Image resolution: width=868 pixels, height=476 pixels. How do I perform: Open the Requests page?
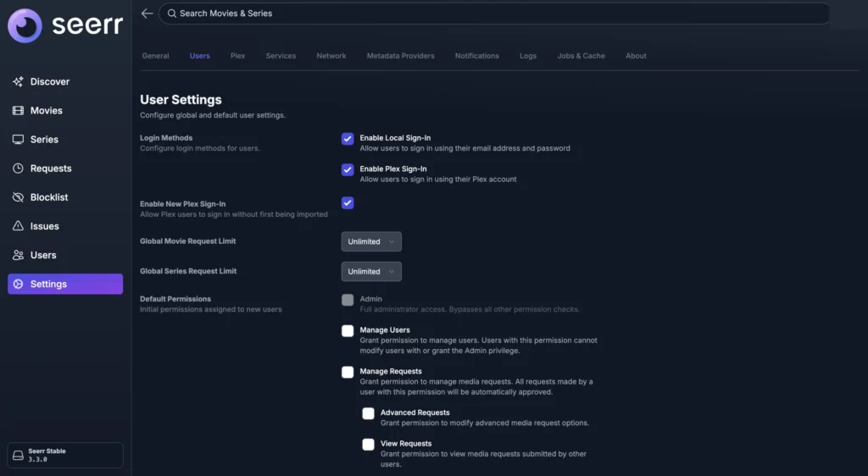[x=65, y=168]
